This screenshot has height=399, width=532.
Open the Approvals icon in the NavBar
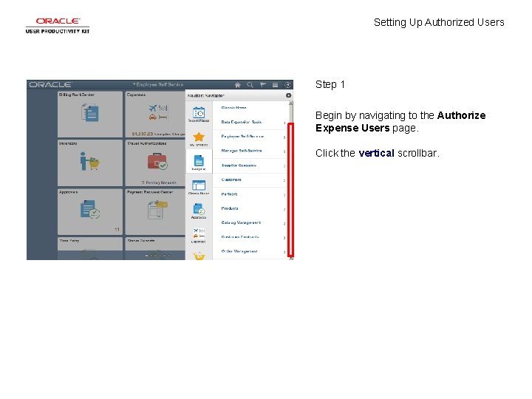(x=199, y=211)
